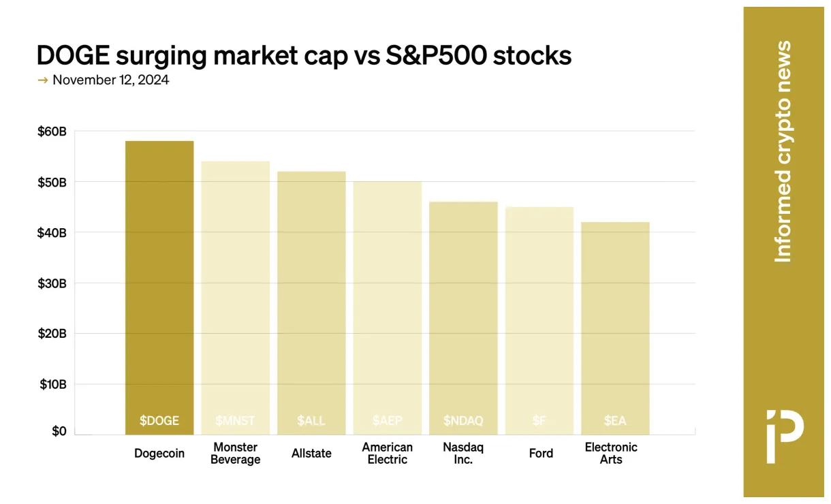Click the $DOGE ticker label
The width and height of the screenshot is (831, 504).
pos(159,421)
